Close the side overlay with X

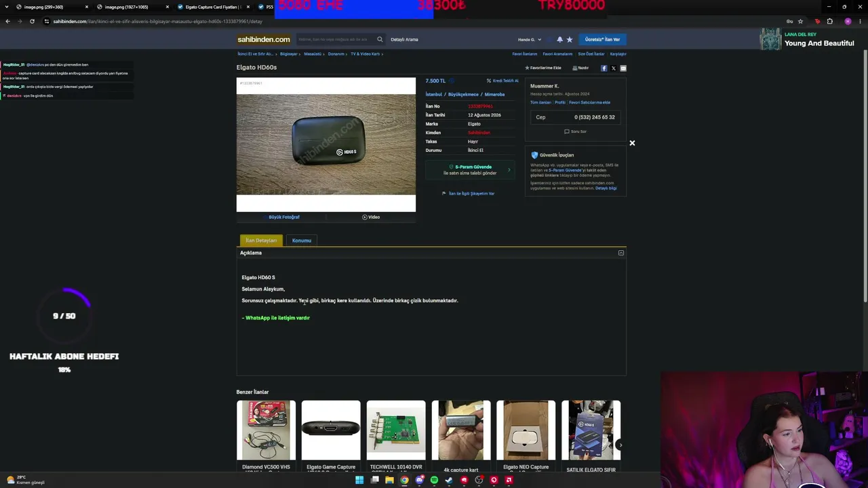632,143
